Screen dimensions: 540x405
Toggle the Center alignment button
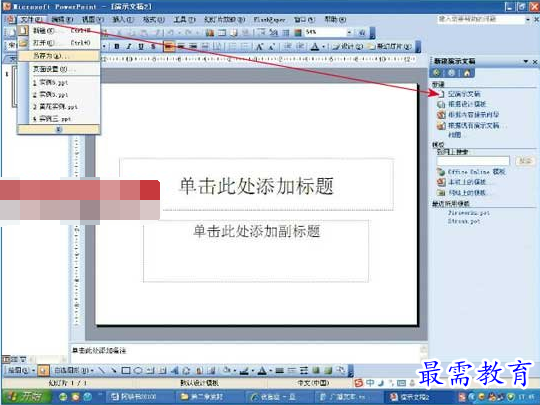point(181,46)
